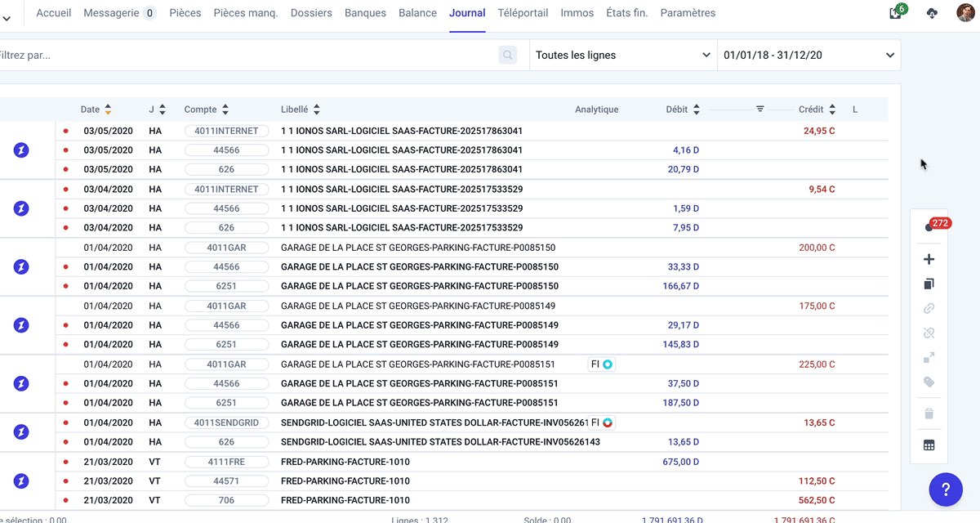
Task: Click the cloud upload icon
Action: click(933, 13)
